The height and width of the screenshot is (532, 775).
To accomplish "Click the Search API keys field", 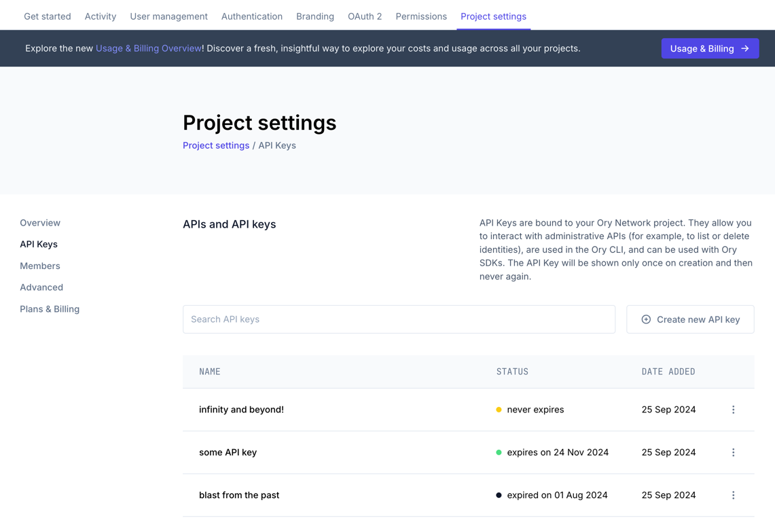I will click(x=399, y=319).
